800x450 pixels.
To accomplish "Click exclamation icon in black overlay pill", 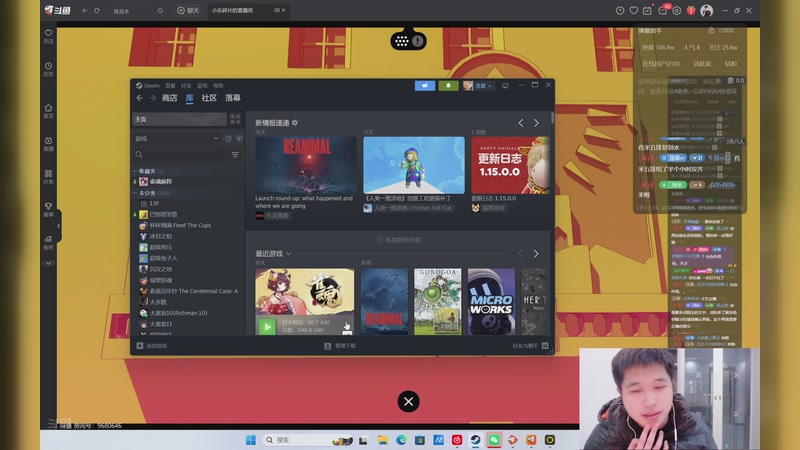I will coord(417,41).
